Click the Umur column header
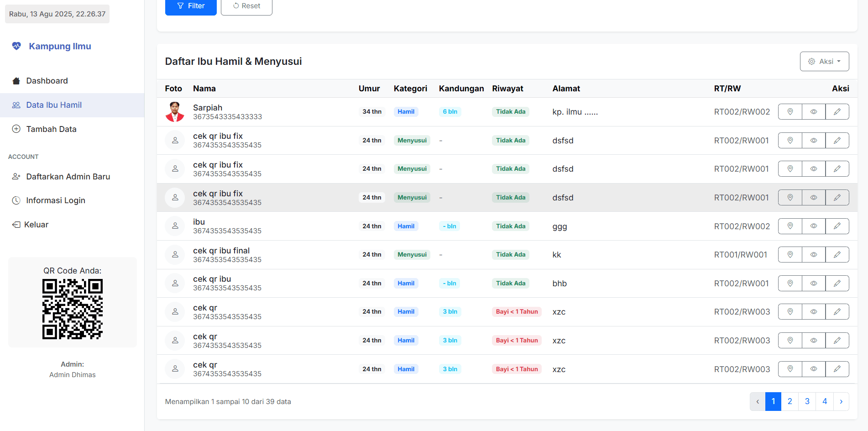Viewport: 868px width, 431px height. pos(369,89)
